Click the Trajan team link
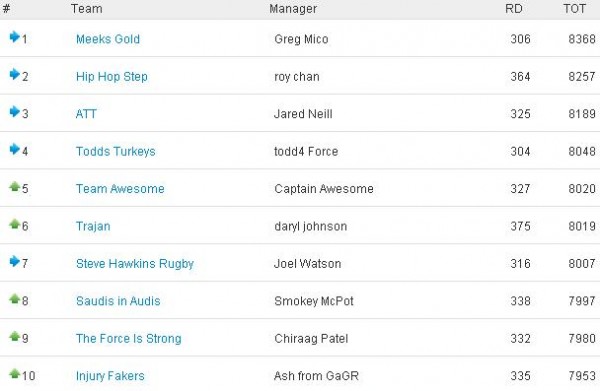Screen dimensions: 600x391 tap(93, 226)
